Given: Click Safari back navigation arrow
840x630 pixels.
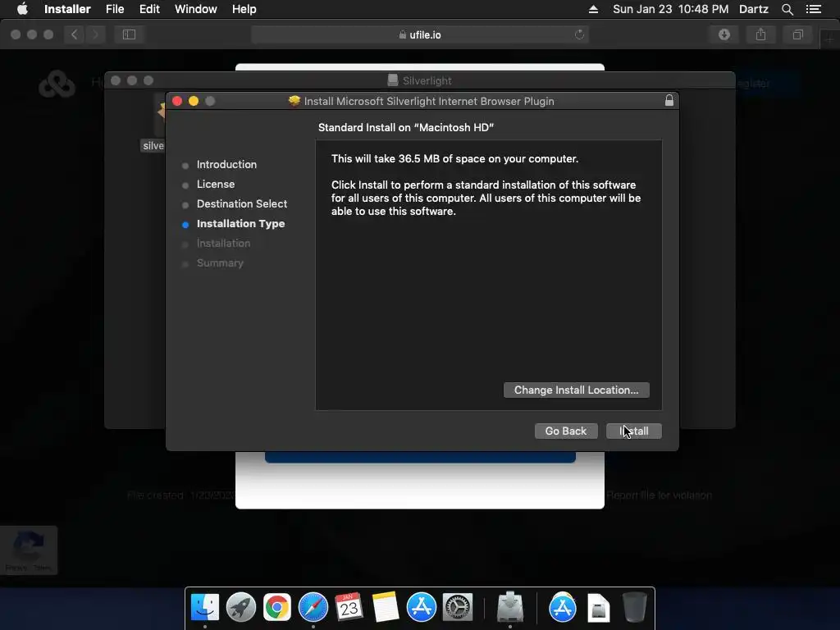Looking at the screenshot, I should point(75,34).
